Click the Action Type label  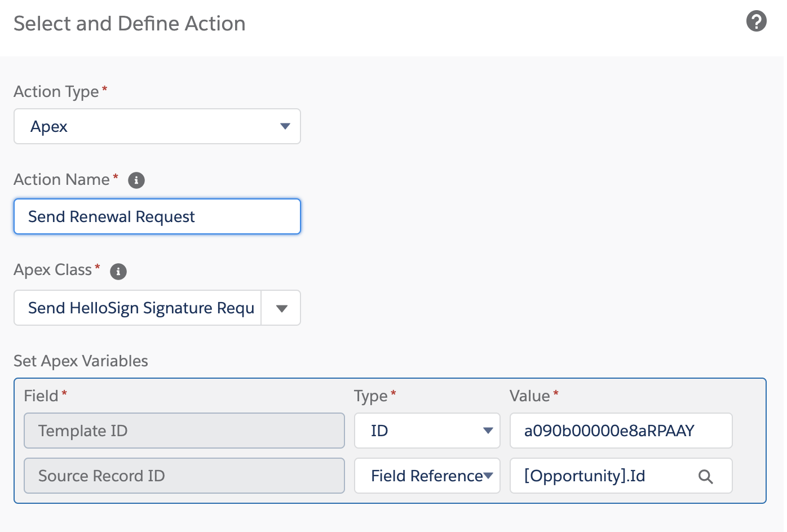point(56,92)
